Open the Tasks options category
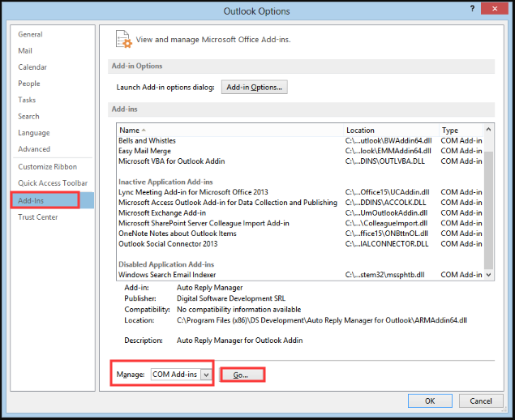 [27, 100]
